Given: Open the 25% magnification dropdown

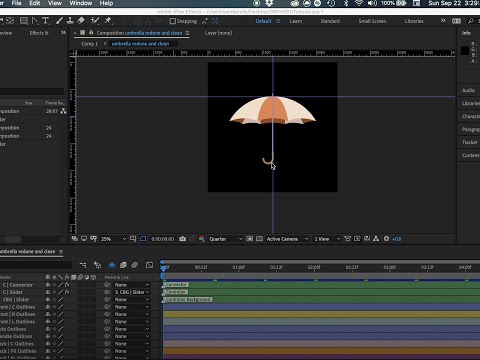Looking at the screenshot, I should [113, 239].
